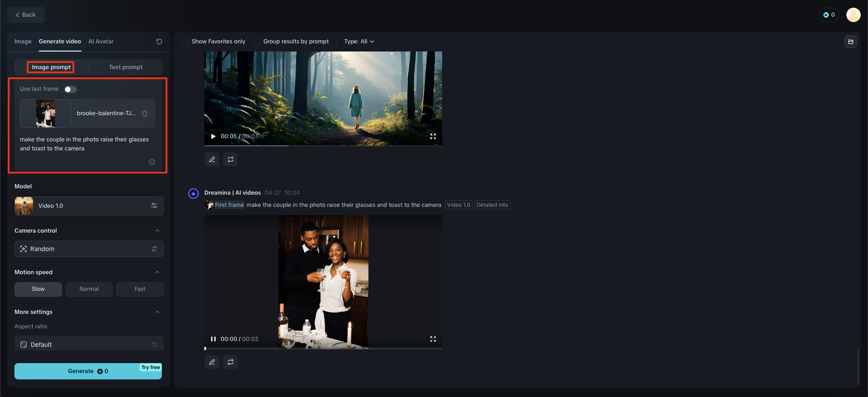Switch to the AI Avatar tab
The width and height of the screenshot is (868, 397).
(x=101, y=42)
